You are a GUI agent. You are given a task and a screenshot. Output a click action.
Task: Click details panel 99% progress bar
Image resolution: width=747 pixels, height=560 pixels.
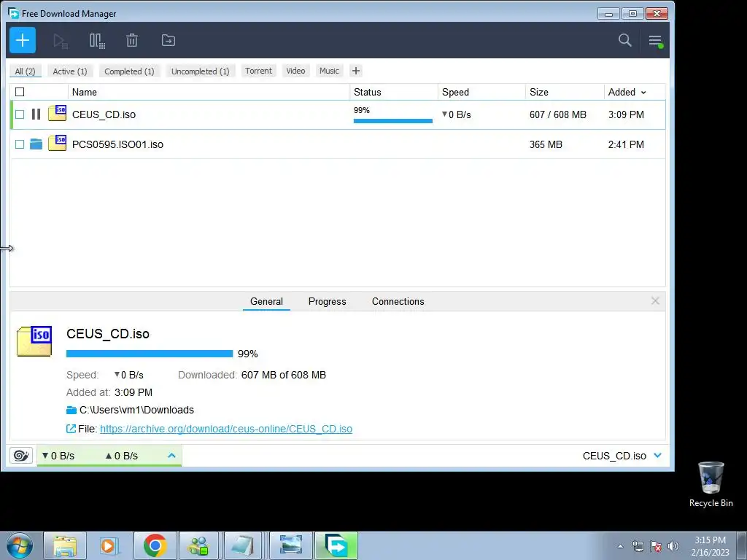(x=150, y=354)
